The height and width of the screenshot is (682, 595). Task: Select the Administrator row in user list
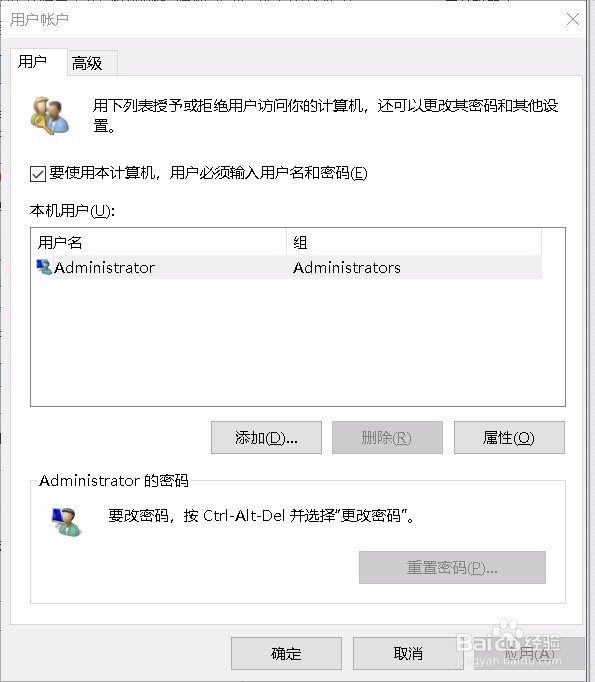(x=289, y=267)
